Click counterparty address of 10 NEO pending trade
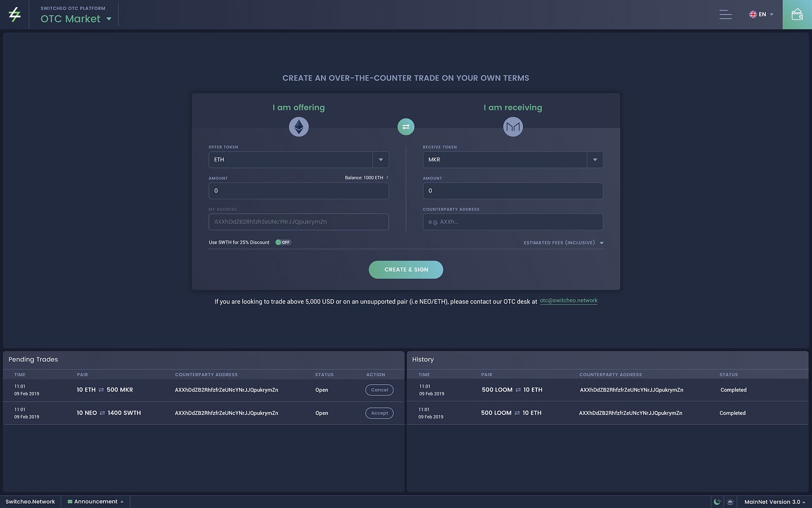The image size is (812, 508). tap(226, 414)
